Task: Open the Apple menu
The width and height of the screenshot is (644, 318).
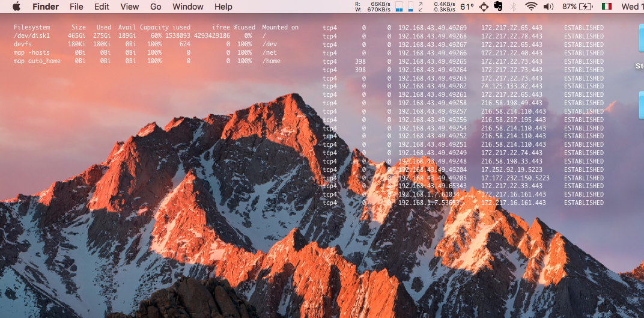Action: point(16,6)
